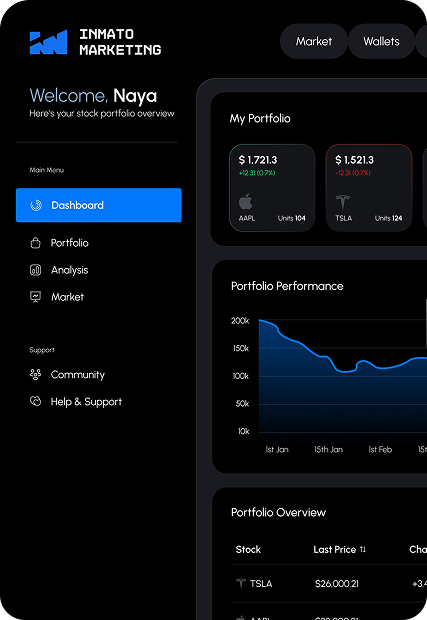Click the $ 1,521.3 value on TSLA card
This screenshot has width=427, height=620.
pos(354,160)
